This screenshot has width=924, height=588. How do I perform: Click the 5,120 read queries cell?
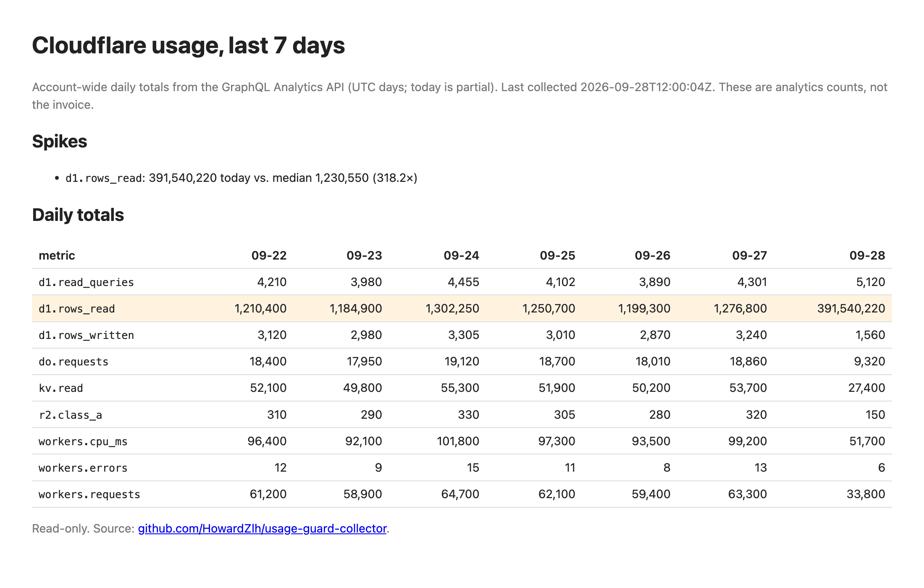(x=871, y=282)
